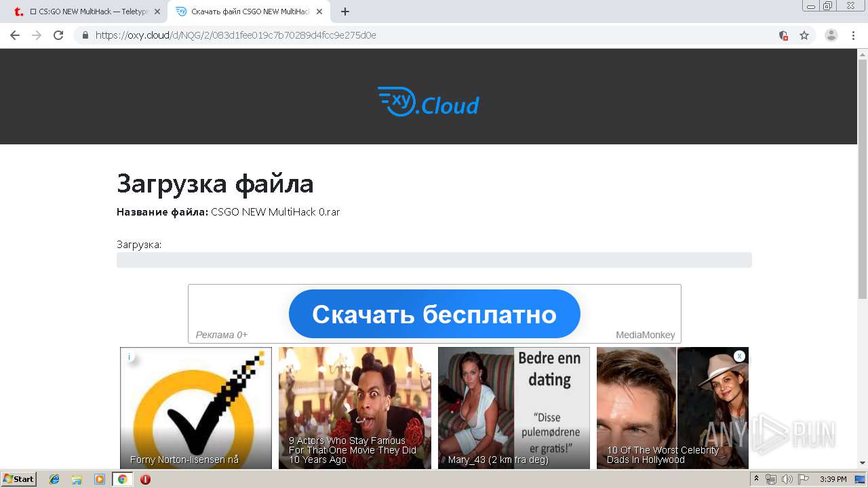Open the Norton license ad thumbnail

pyautogui.click(x=196, y=408)
